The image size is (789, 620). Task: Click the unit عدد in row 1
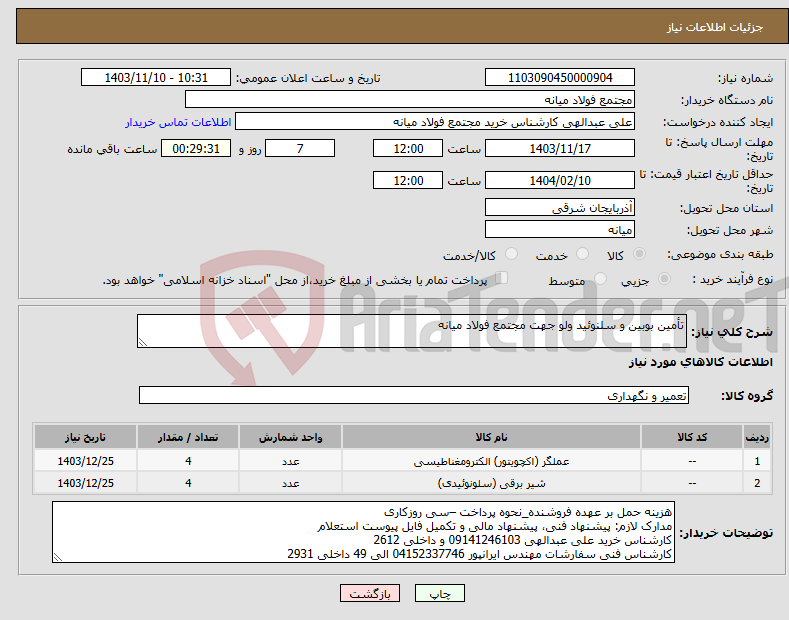[290, 461]
